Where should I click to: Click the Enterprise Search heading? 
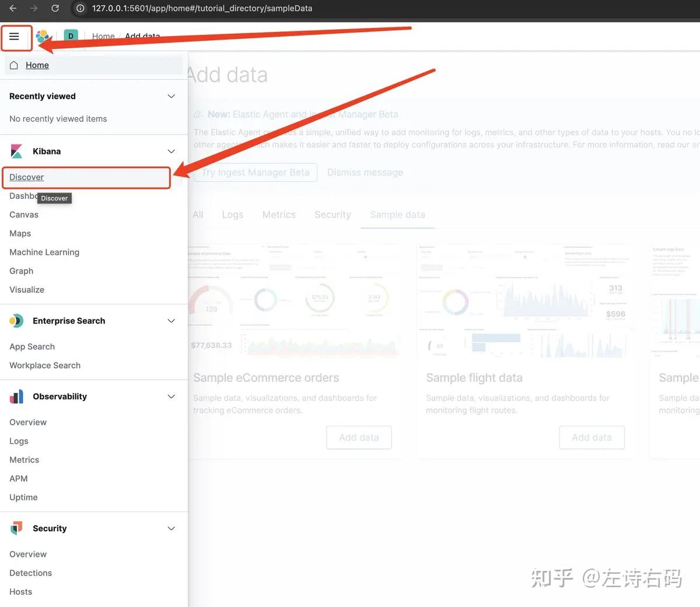[x=69, y=321]
